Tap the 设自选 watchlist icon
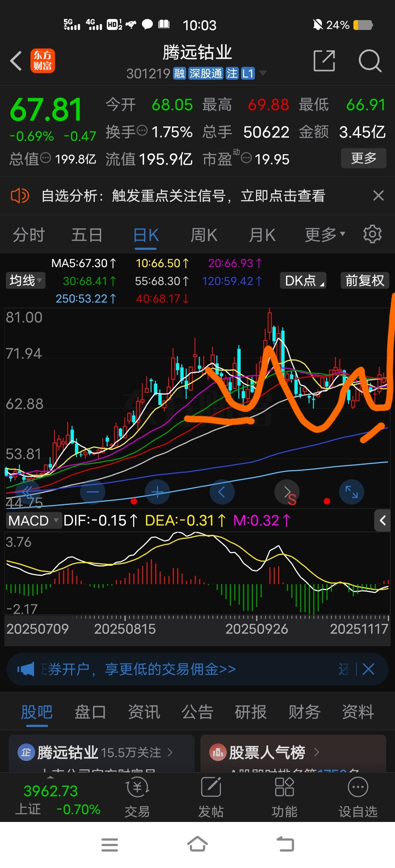The height and width of the screenshot is (868, 395). click(x=358, y=797)
